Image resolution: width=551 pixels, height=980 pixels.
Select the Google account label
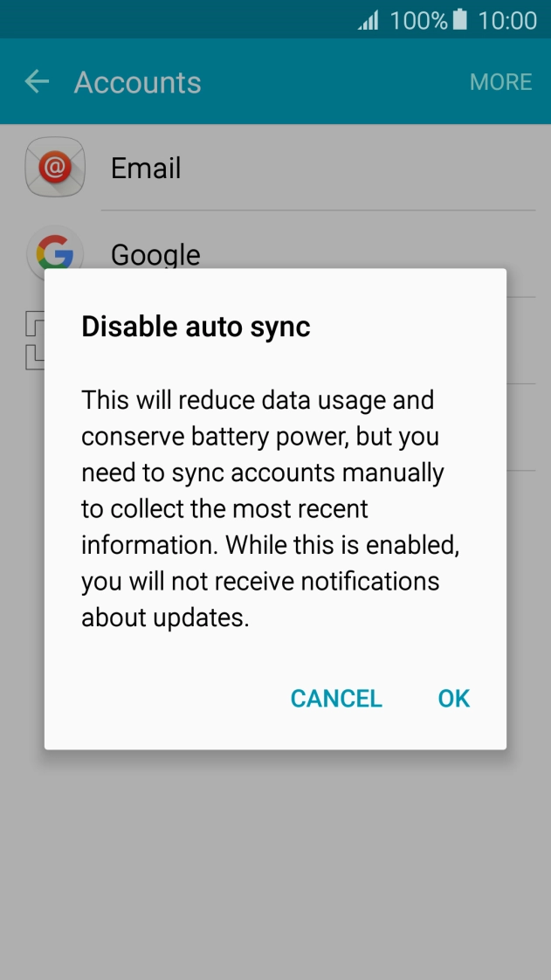coord(155,254)
